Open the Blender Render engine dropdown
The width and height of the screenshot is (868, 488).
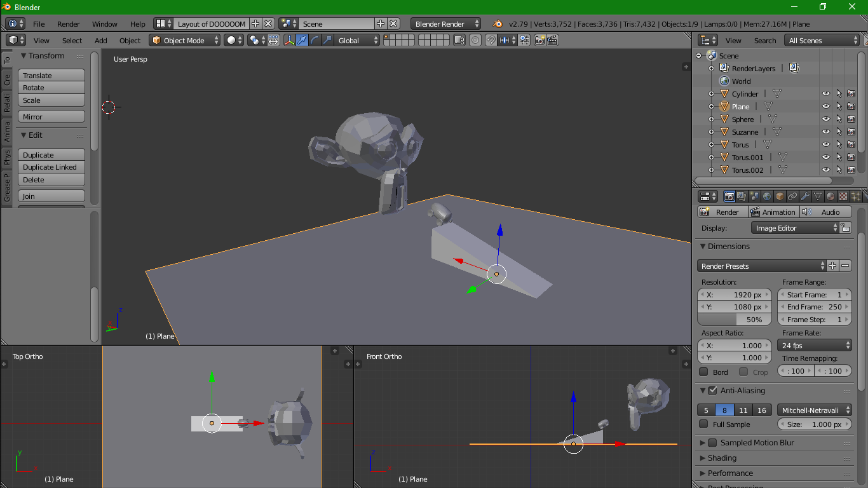446,24
